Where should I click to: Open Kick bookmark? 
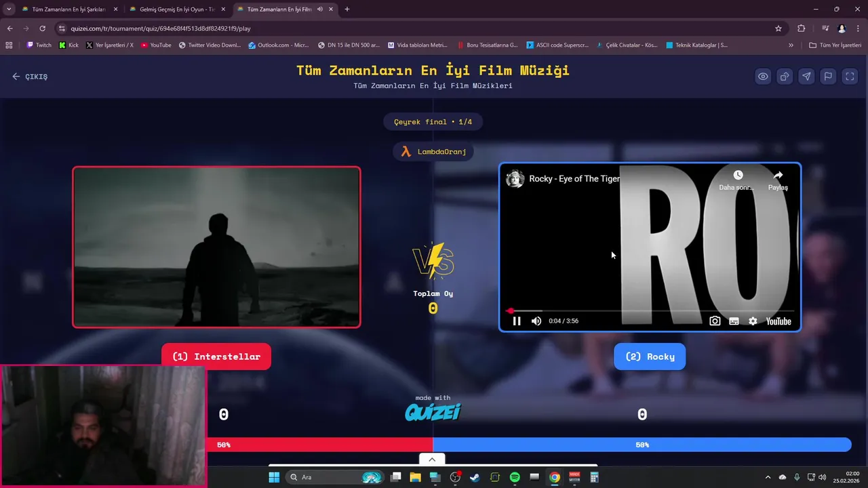point(68,45)
